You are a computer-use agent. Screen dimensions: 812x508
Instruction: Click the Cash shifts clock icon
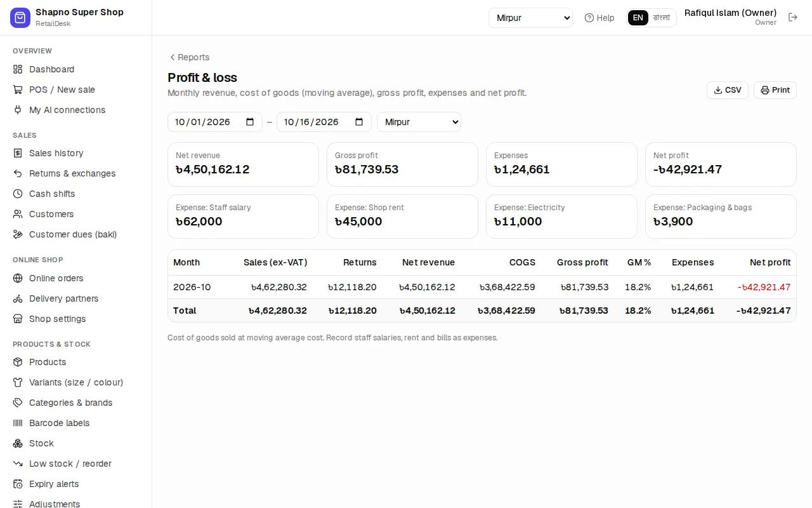18,194
